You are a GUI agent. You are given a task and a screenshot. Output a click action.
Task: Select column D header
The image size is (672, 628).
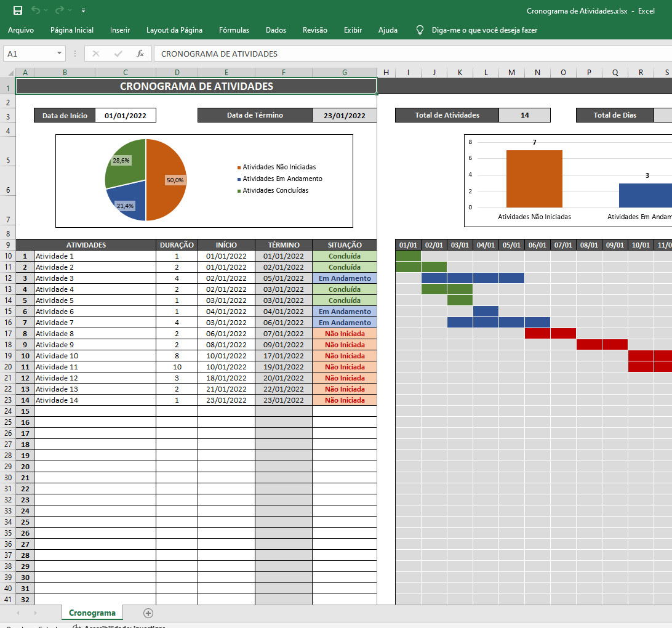coord(177,73)
